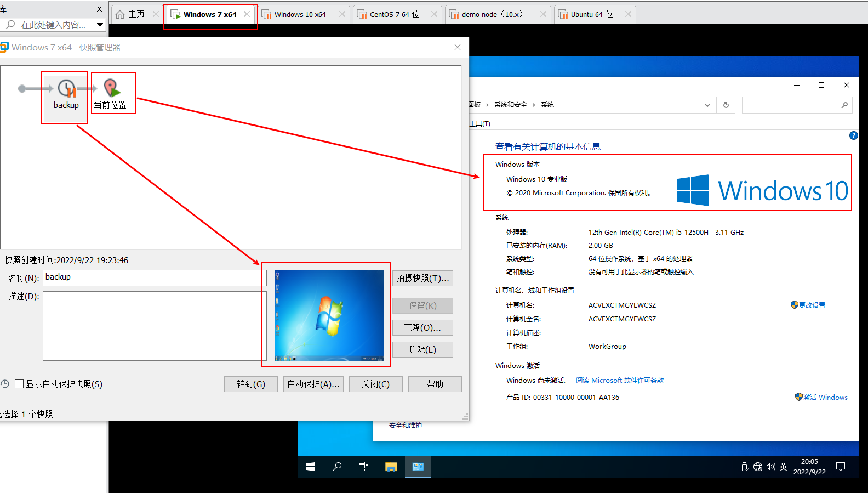Close the snapshot manager dialog

coord(458,48)
